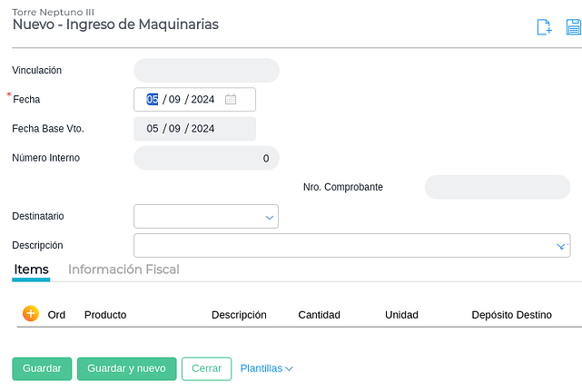Click the Cerrar button
Viewport: 582px width, 392px height.
pos(206,368)
